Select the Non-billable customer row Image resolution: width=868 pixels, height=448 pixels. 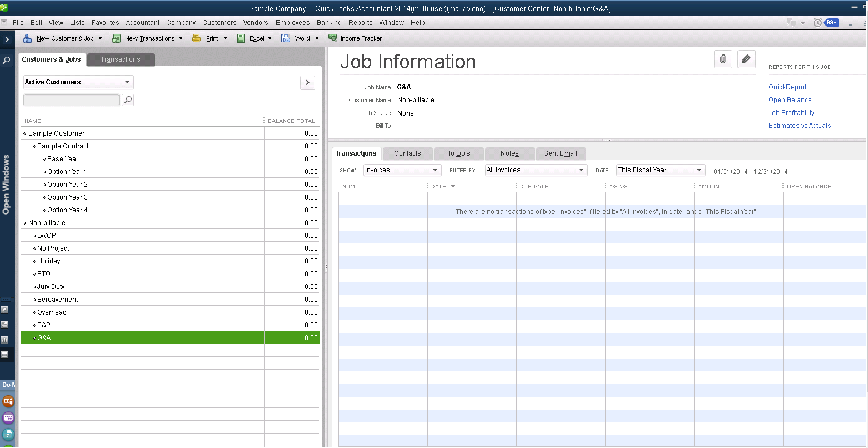[x=170, y=223]
